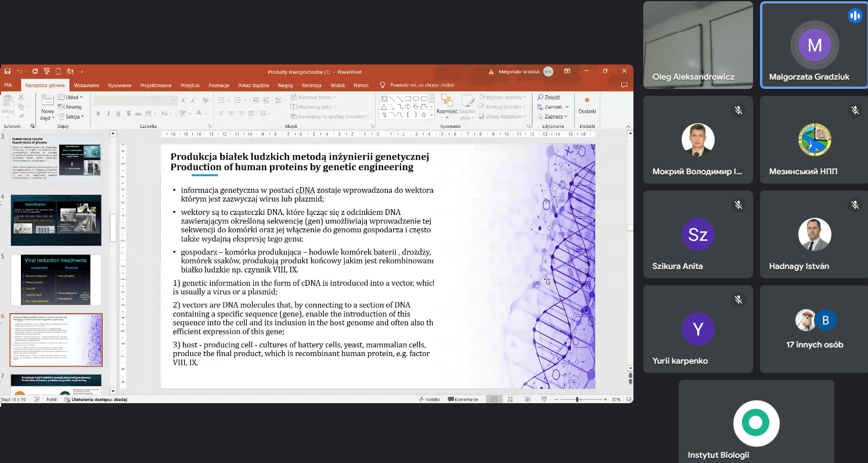Image resolution: width=868 pixels, height=463 pixels.
Task: Select slide 4 Nanofiltration thumbnail
Action: pos(56,220)
